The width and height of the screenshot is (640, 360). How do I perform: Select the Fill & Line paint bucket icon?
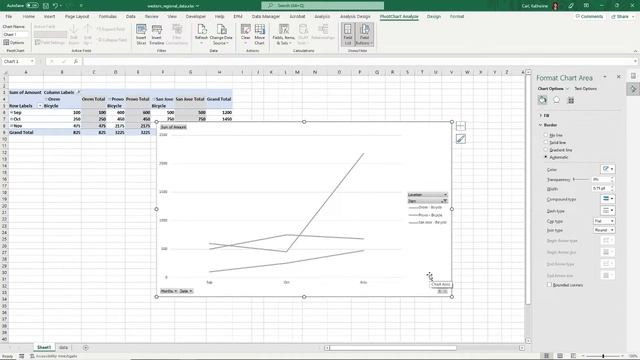[x=542, y=100]
